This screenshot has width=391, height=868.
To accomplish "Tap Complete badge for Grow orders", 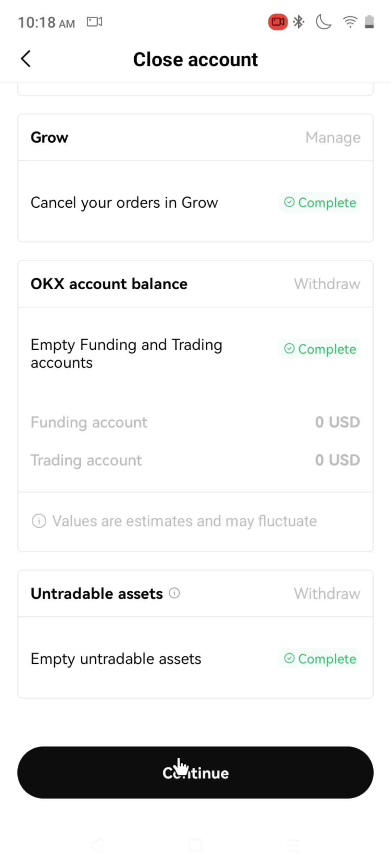I will click(x=319, y=203).
